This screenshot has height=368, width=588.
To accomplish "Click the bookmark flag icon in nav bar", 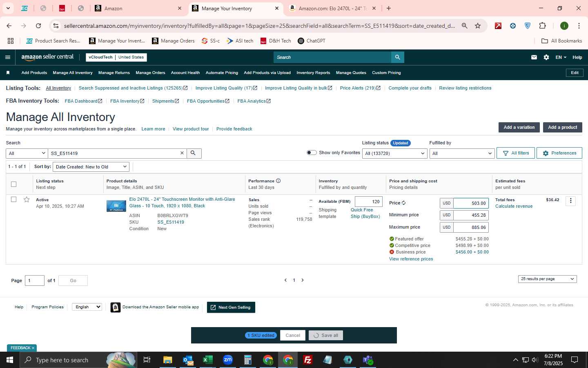I will 8,73.
